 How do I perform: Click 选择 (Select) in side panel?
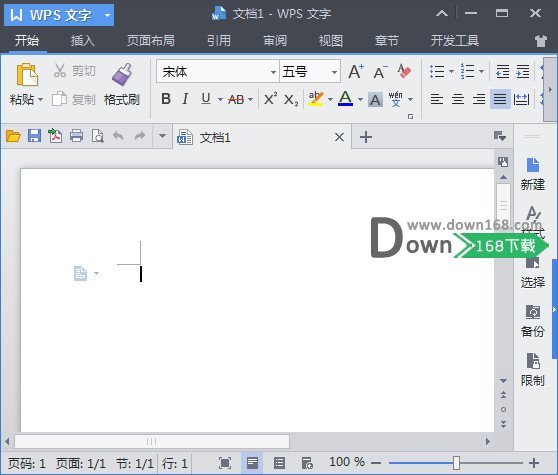532,273
